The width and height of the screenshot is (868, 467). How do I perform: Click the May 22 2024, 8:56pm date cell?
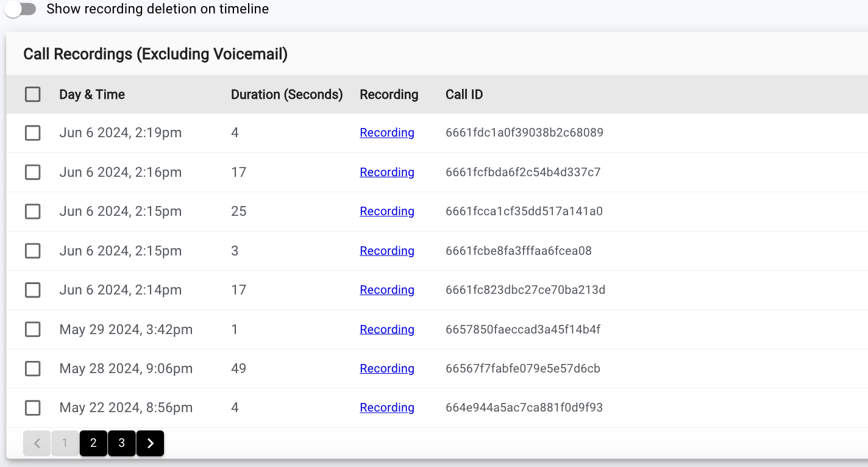(x=126, y=408)
